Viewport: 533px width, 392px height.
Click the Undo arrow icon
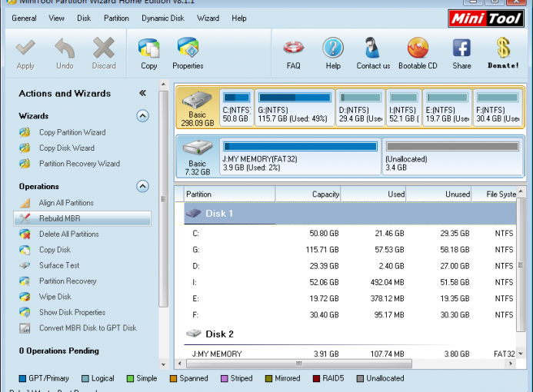[x=65, y=48]
